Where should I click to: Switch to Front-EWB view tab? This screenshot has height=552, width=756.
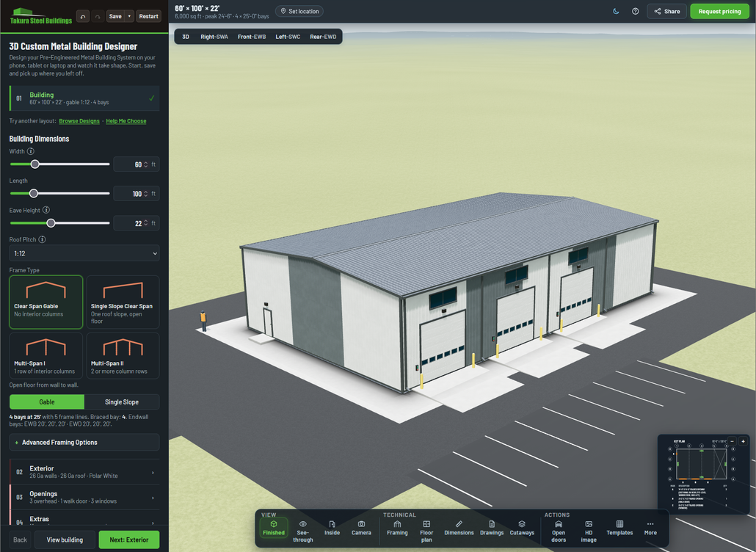(x=252, y=37)
